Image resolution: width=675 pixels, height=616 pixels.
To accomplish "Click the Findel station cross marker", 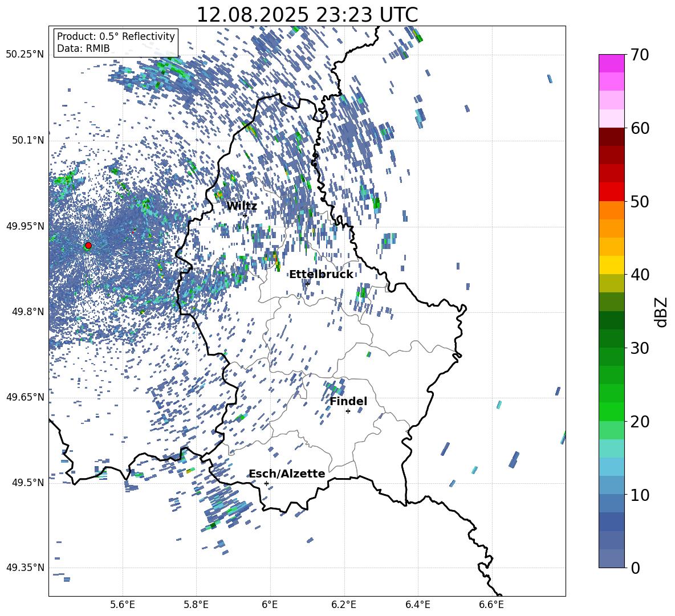I will tap(348, 411).
